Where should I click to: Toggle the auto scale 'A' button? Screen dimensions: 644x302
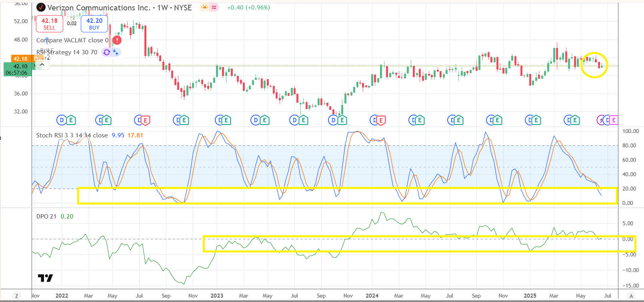coord(631,296)
